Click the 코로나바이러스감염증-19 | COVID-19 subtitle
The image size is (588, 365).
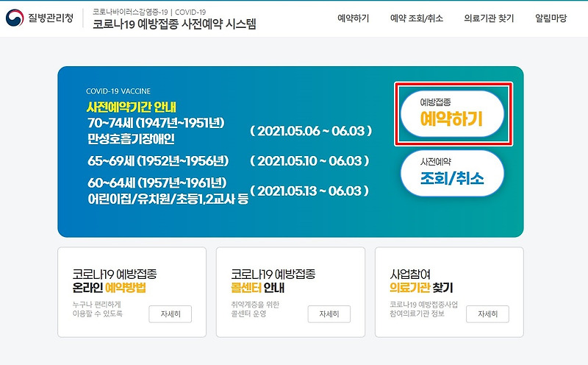[x=149, y=12]
